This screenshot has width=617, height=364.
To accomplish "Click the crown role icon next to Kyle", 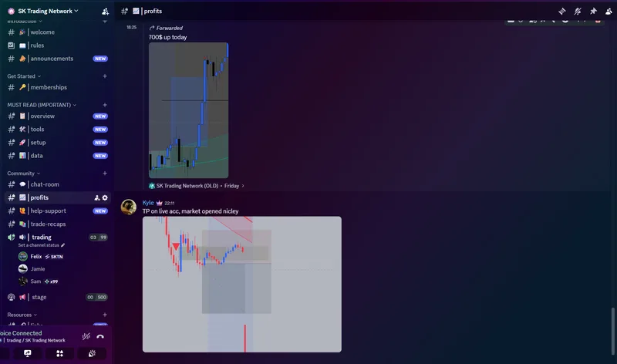I will click(x=160, y=203).
